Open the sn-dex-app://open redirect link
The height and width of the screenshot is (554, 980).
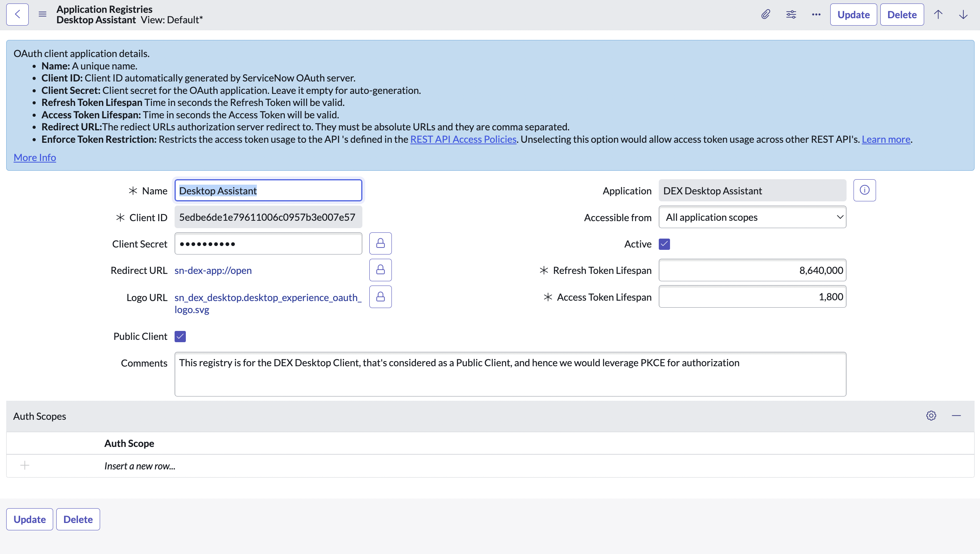point(213,270)
